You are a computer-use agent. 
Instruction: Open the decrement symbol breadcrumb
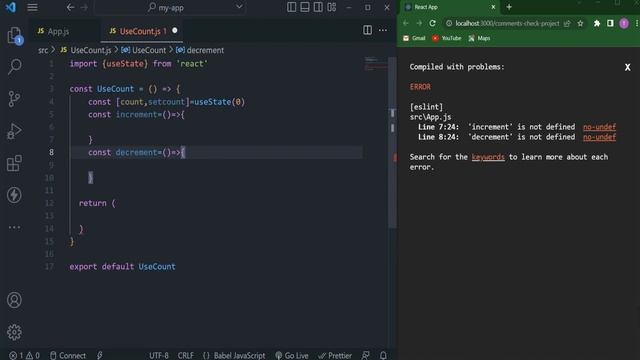click(200, 50)
